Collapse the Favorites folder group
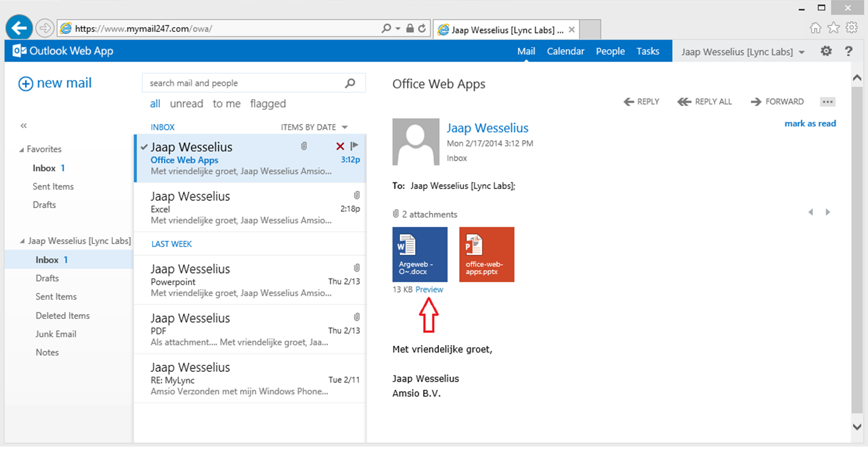This screenshot has width=868, height=453. coord(22,150)
